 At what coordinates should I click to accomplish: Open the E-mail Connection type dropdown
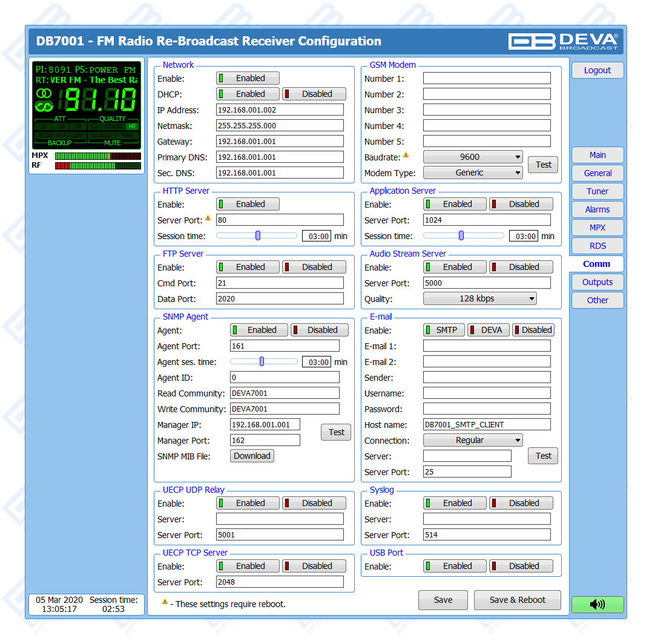point(473,440)
